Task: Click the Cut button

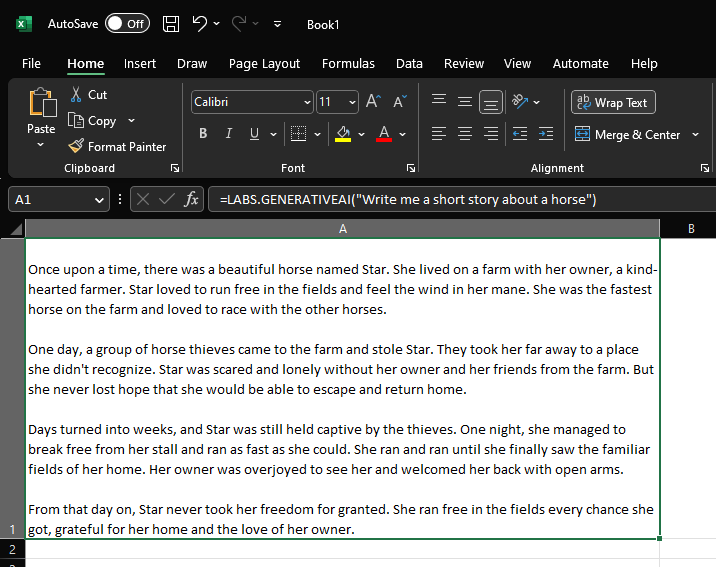Action: click(89, 94)
